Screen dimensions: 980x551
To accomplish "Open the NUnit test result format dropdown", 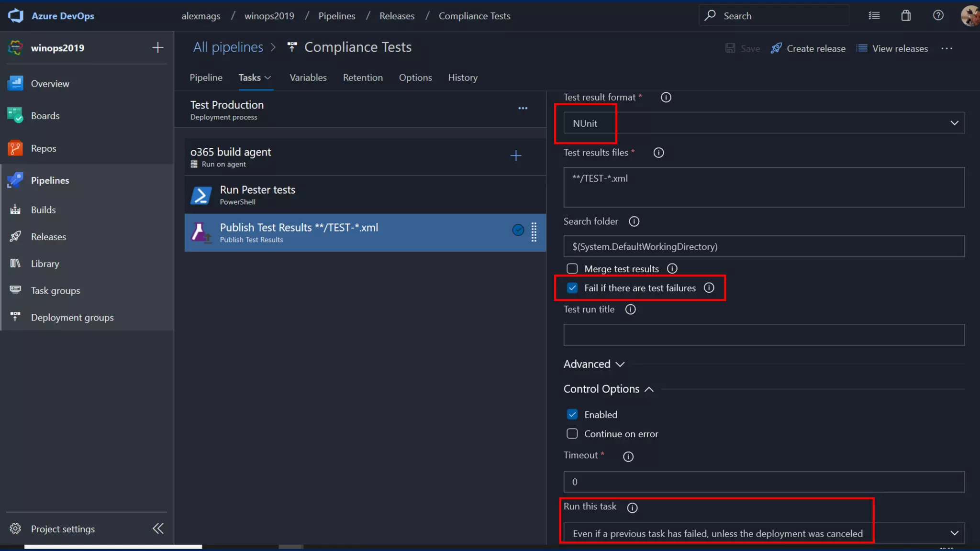I will tap(764, 123).
